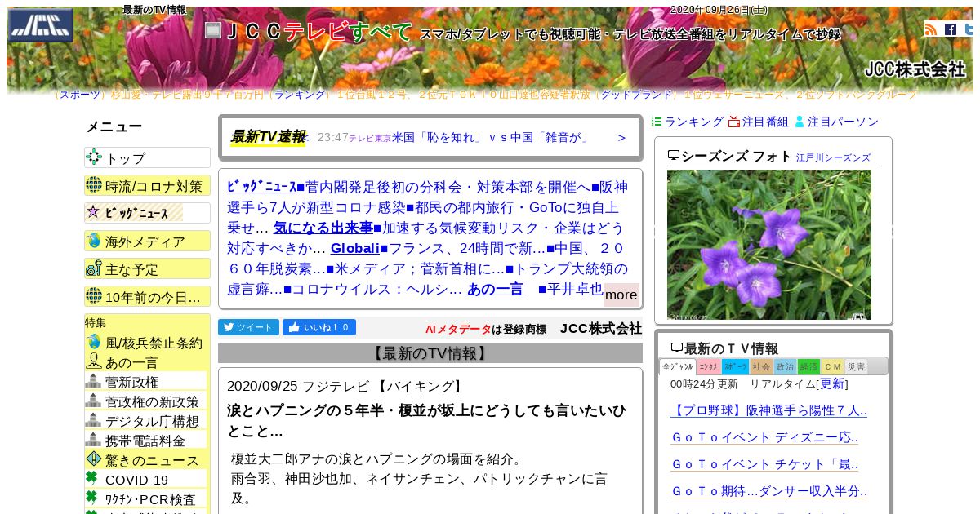This screenshot has width=980, height=514.
Task: Open COVID-19 link text
Action: pos(136,480)
